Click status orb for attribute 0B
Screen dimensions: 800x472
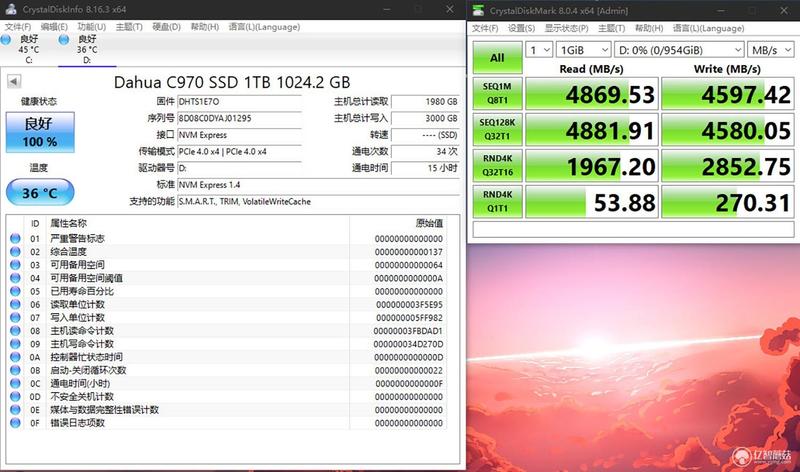[x=15, y=370]
